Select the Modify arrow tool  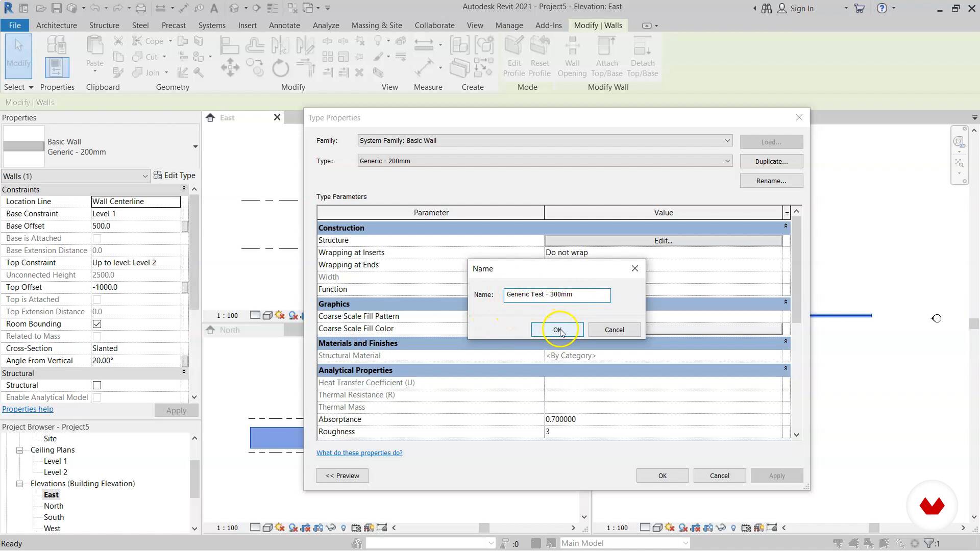tap(18, 56)
